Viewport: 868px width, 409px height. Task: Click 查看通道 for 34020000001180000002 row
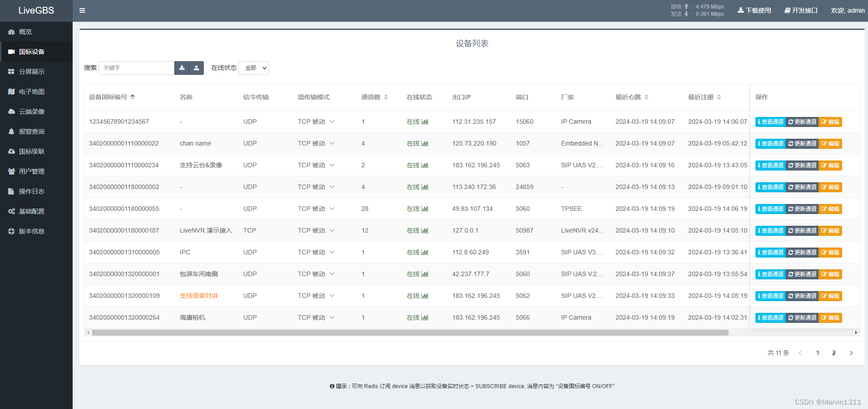770,187
